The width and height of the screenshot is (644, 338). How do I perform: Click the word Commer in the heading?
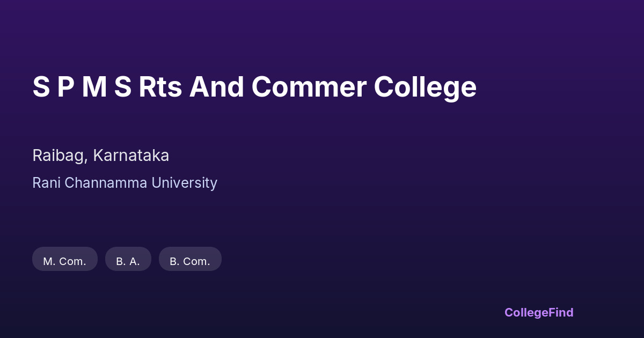pos(309,87)
